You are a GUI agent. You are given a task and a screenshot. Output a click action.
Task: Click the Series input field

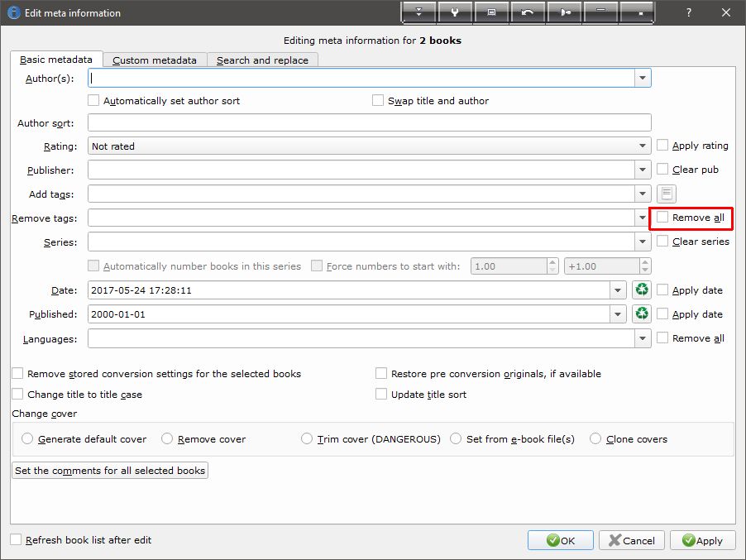coord(361,242)
